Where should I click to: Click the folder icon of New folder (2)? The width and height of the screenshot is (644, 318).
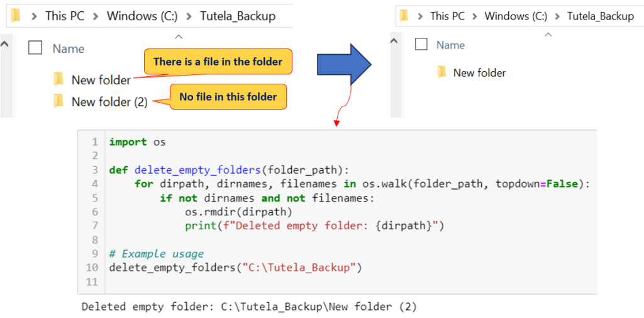click(58, 101)
